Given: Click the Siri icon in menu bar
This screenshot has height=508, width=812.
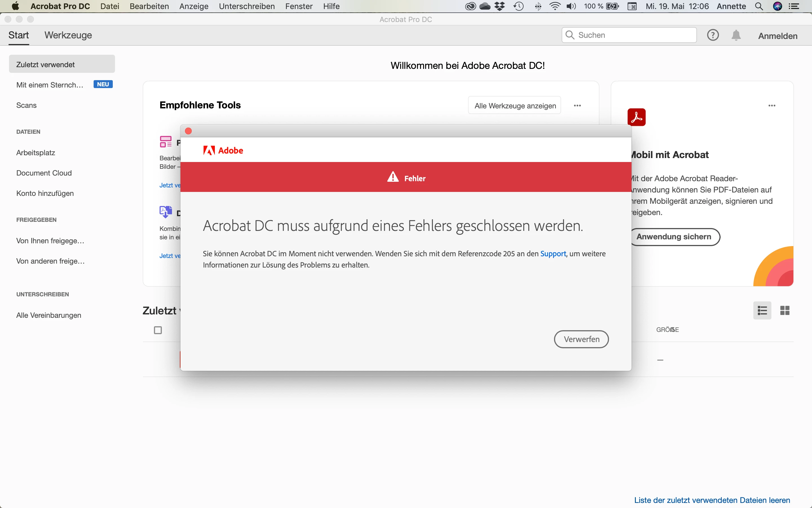Looking at the screenshot, I should pos(777,6).
